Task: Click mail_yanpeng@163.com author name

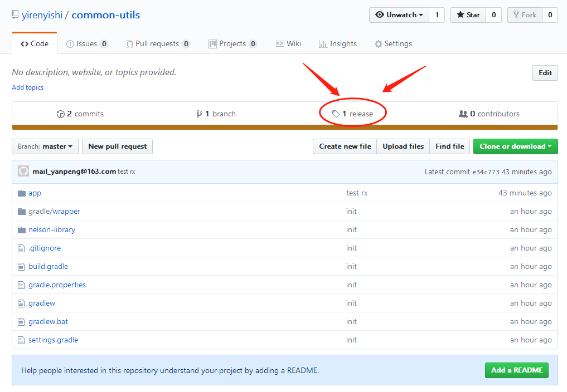Action: tap(74, 171)
